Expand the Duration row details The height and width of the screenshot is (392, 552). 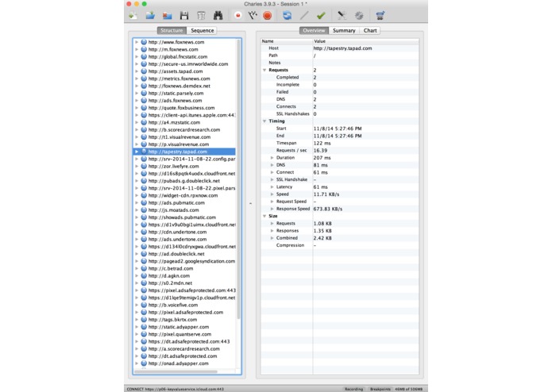pos(272,157)
